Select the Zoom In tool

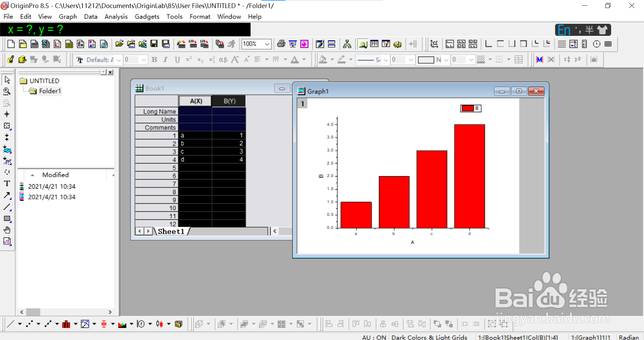(7, 91)
